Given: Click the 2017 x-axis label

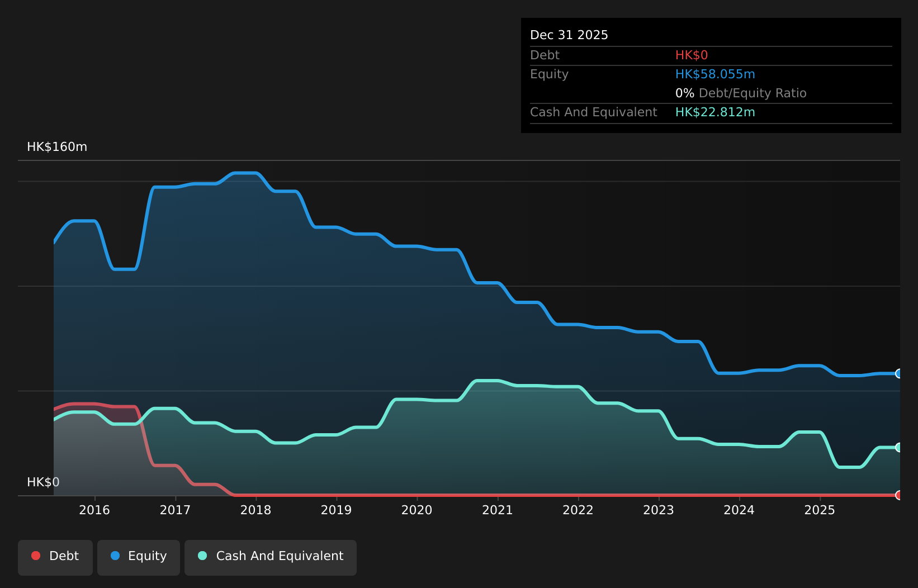Looking at the screenshot, I should [x=175, y=510].
